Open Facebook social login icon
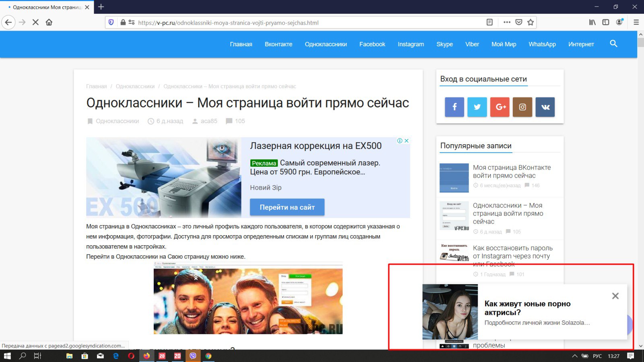The image size is (644, 362). (x=454, y=107)
